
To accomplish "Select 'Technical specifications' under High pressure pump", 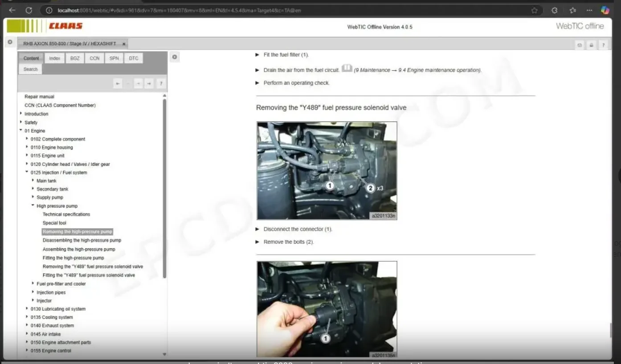I will pyautogui.click(x=66, y=214).
